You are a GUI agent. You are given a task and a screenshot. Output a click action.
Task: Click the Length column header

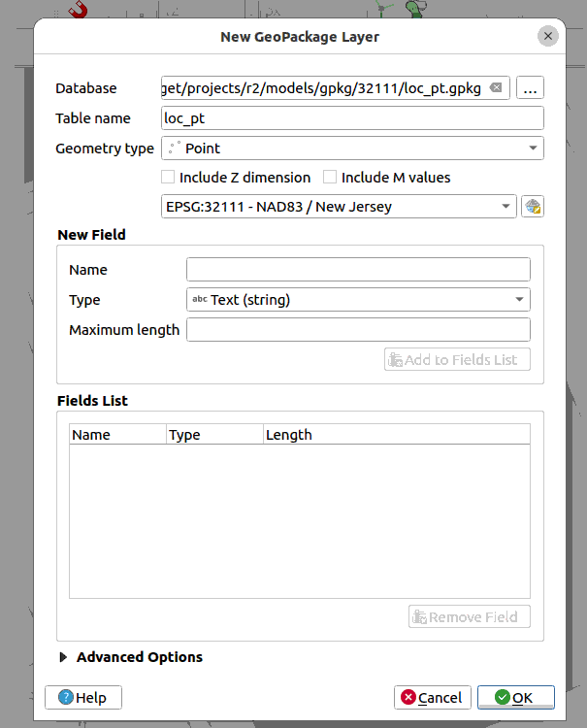point(289,435)
